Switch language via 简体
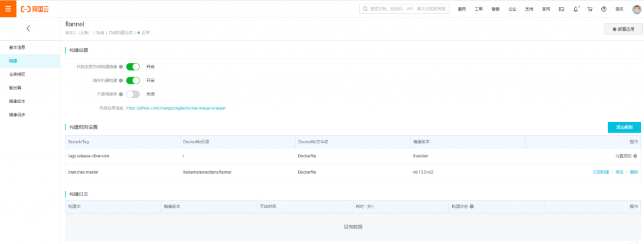644x244 pixels. pyautogui.click(x=619, y=9)
